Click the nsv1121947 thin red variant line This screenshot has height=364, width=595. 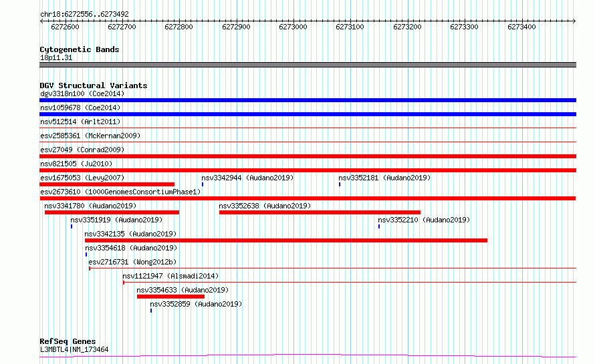point(350,283)
